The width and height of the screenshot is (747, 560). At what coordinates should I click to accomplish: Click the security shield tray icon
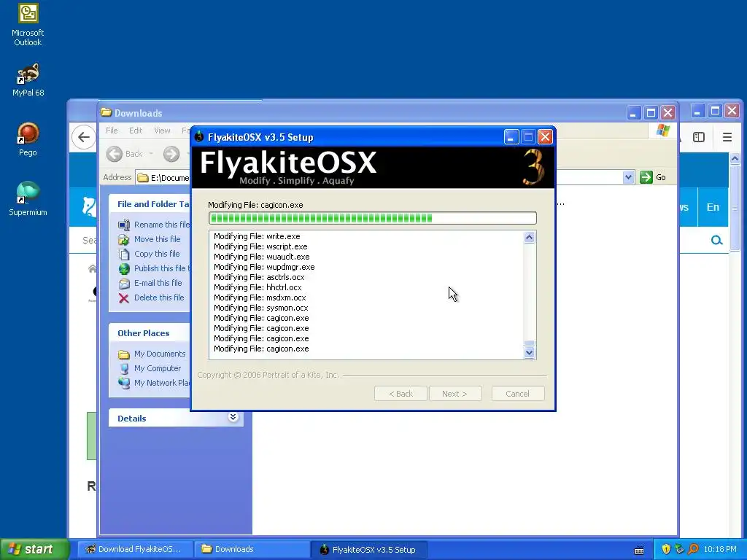coord(666,550)
